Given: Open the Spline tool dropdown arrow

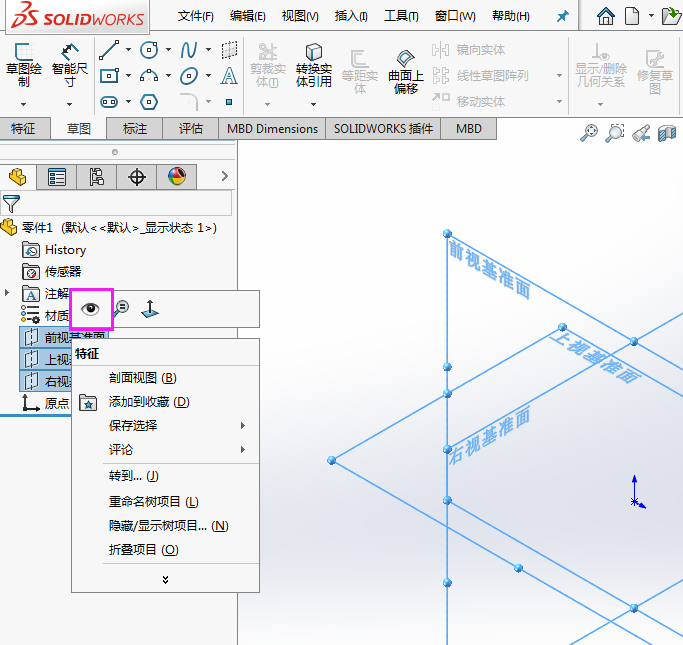Looking at the screenshot, I should click(209, 50).
